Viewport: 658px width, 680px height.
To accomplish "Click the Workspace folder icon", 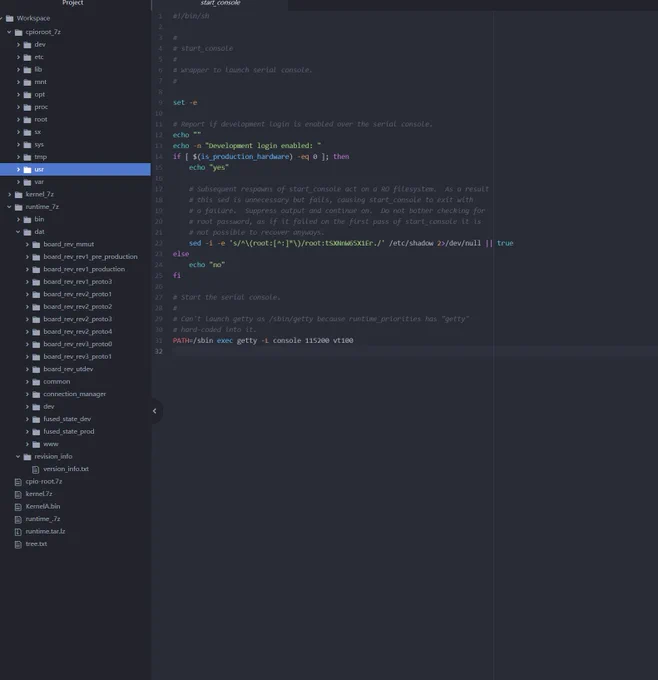I will coord(10,18).
